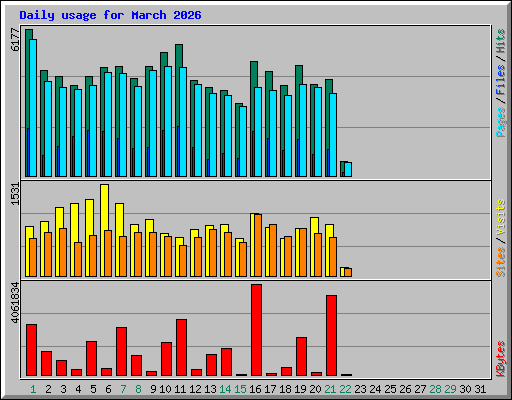The width and height of the screenshot is (512, 400).
Task: Click the cyan files bar for day 11
Action: coord(183,122)
